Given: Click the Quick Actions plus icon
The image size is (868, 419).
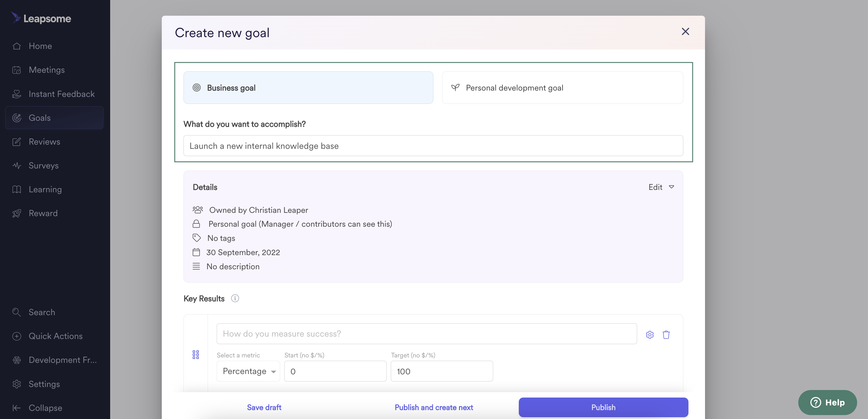Looking at the screenshot, I should [17, 336].
